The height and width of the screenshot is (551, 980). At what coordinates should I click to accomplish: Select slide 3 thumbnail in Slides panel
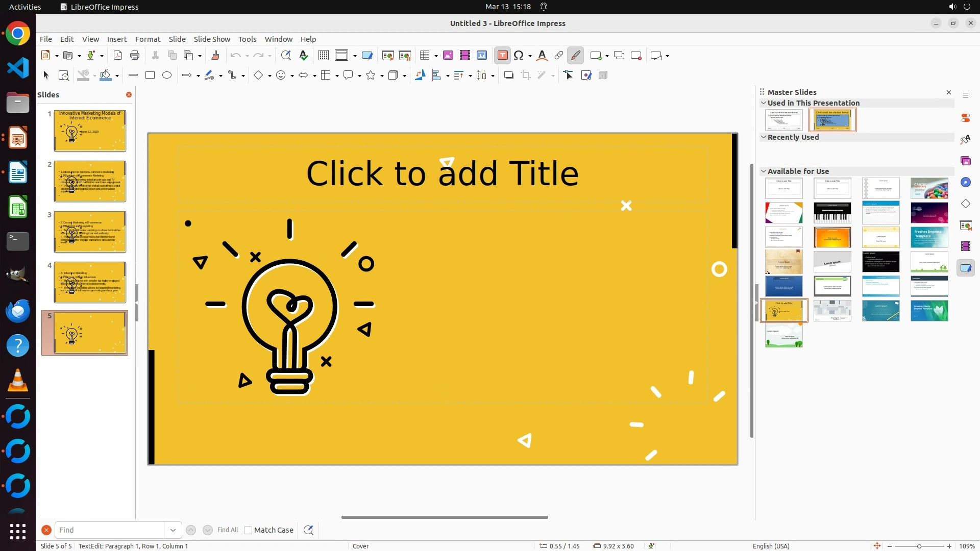click(90, 232)
